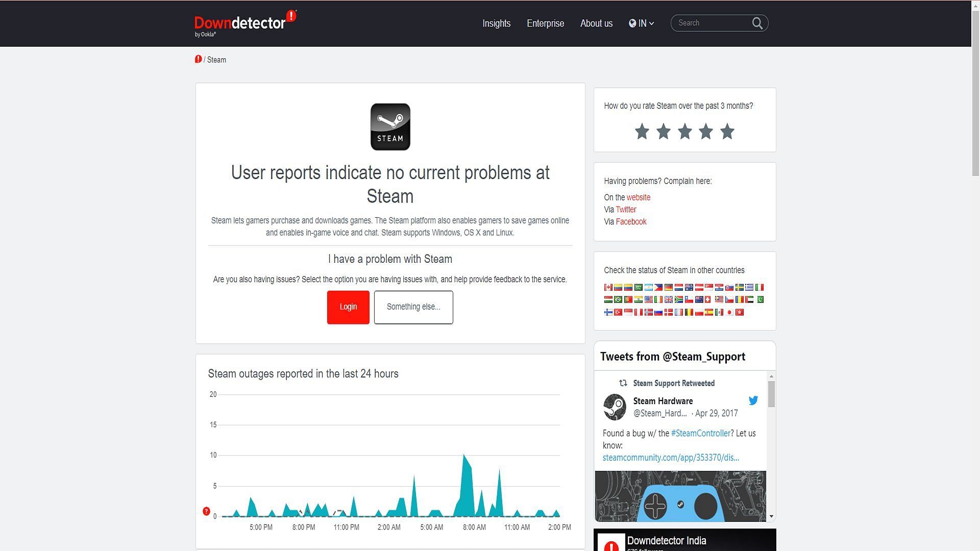This screenshot has height=551, width=980.
Task: Rate Steam with first star toggle
Action: 642,131
